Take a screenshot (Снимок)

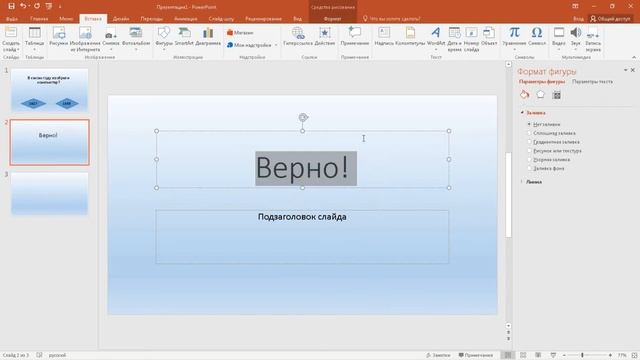pyautogui.click(x=111, y=39)
